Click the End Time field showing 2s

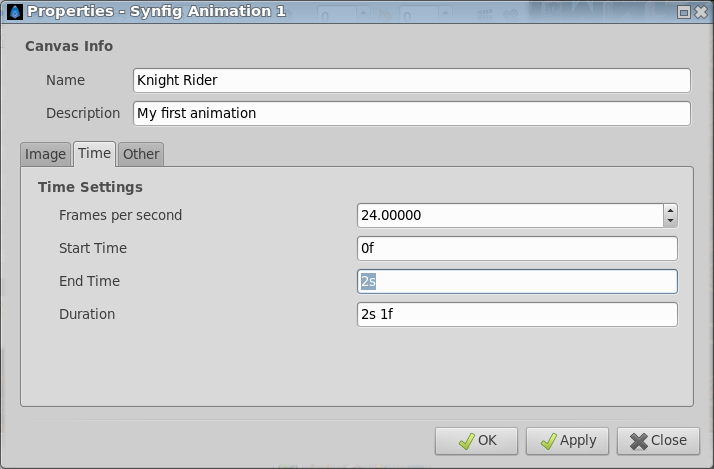pyautogui.click(x=517, y=281)
